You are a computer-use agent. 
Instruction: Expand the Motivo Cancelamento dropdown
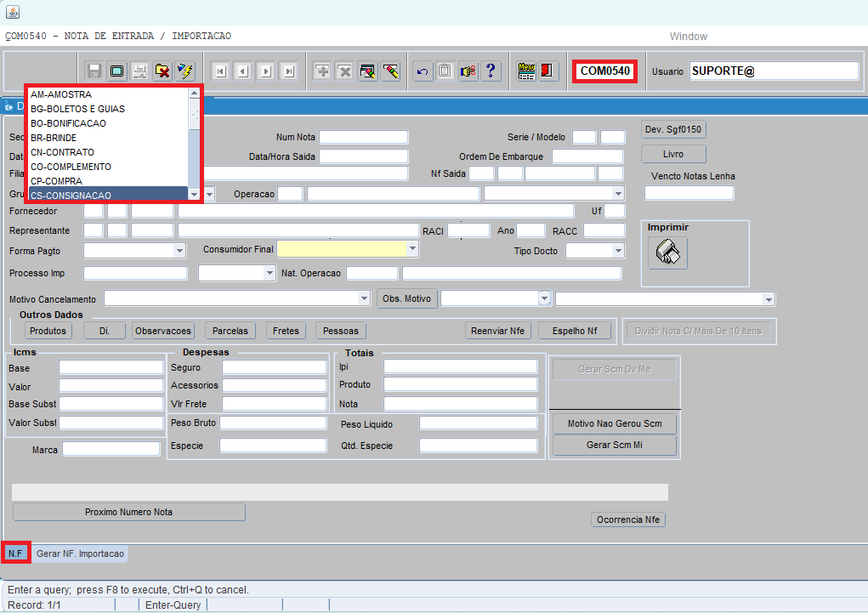tap(364, 298)
